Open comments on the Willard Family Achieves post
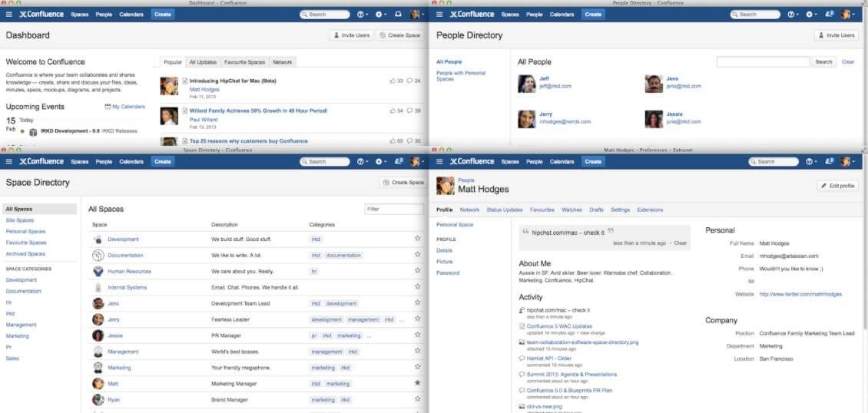 409,111
